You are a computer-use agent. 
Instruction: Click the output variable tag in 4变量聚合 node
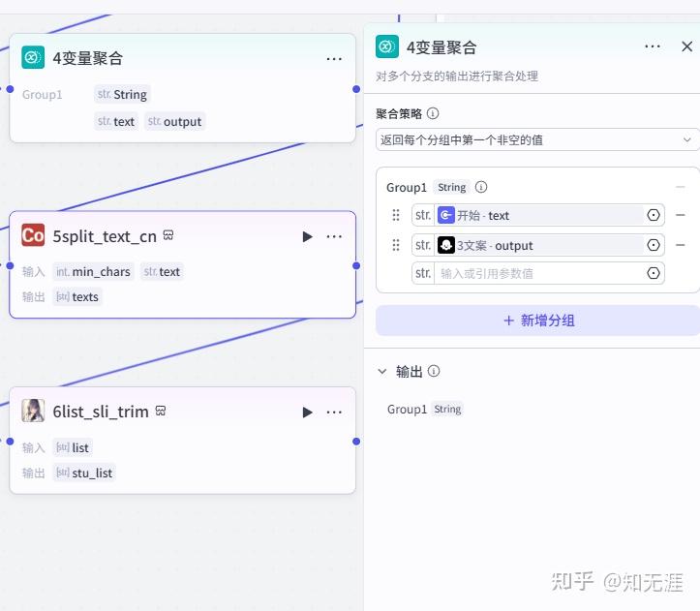pyautogui.click(x=174, y=121)
